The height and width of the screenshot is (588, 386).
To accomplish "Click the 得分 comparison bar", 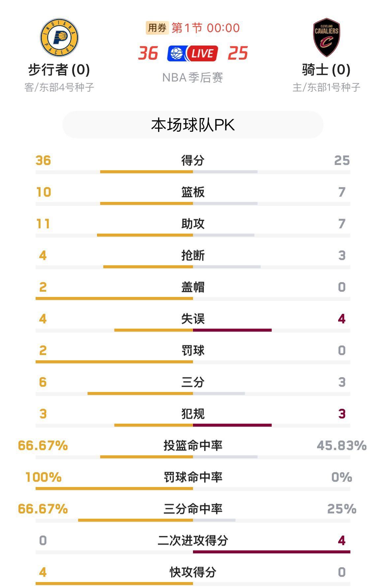I will (x=193, y=172).
